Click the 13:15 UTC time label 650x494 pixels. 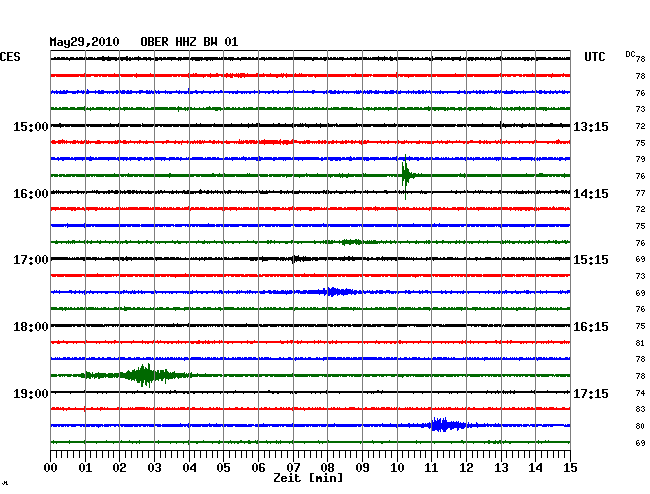pos(591,126)
